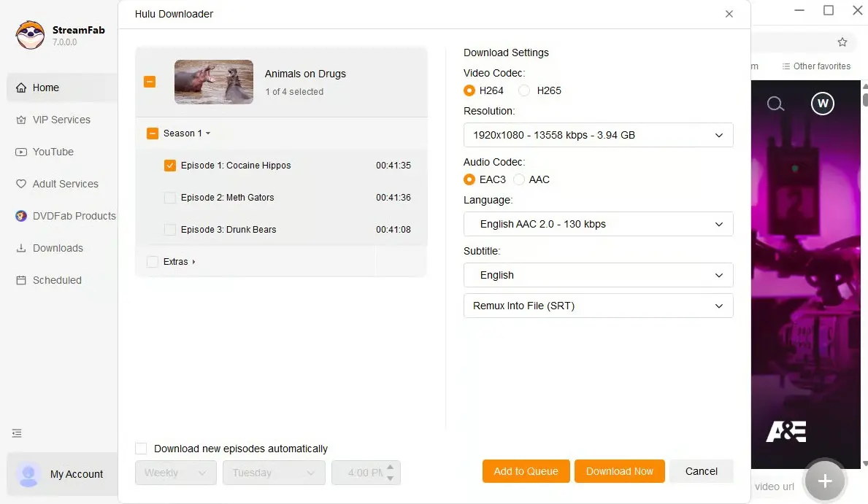The height and width of the screenshot is (504, 868).
Task: Click the video url field
Action: [x=775, y=486]
